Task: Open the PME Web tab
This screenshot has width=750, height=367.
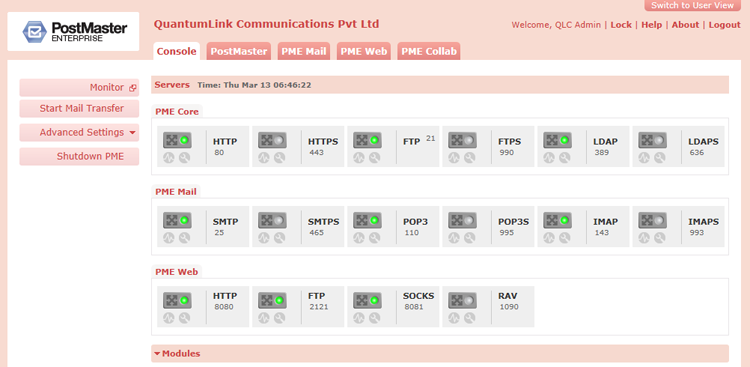Action: coord(364,51)
